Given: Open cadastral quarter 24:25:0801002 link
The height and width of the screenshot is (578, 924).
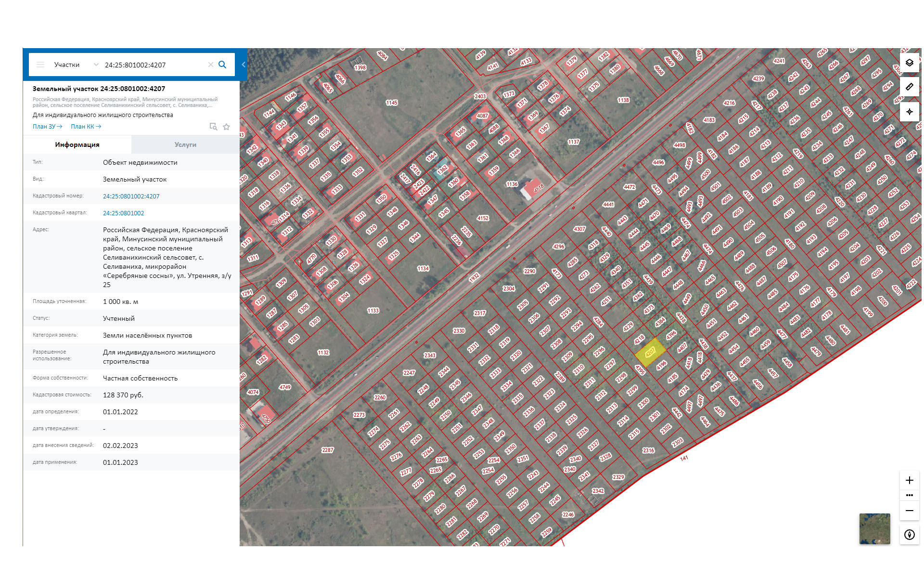Looking at the screenshot, I should [x=123, y=213].
